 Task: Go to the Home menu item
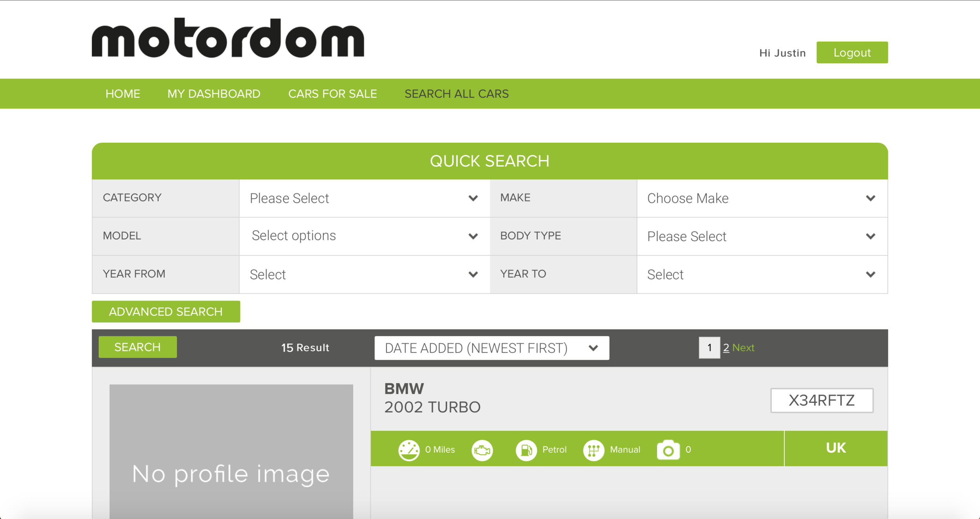point(123,94)
